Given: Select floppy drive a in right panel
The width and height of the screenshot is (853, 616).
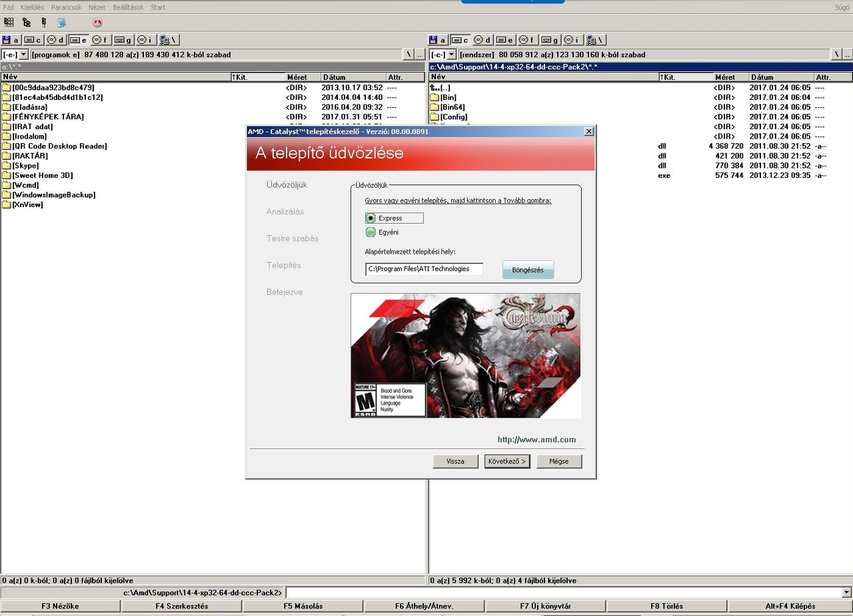Looking at the screenshot, I should coord(438,40).
